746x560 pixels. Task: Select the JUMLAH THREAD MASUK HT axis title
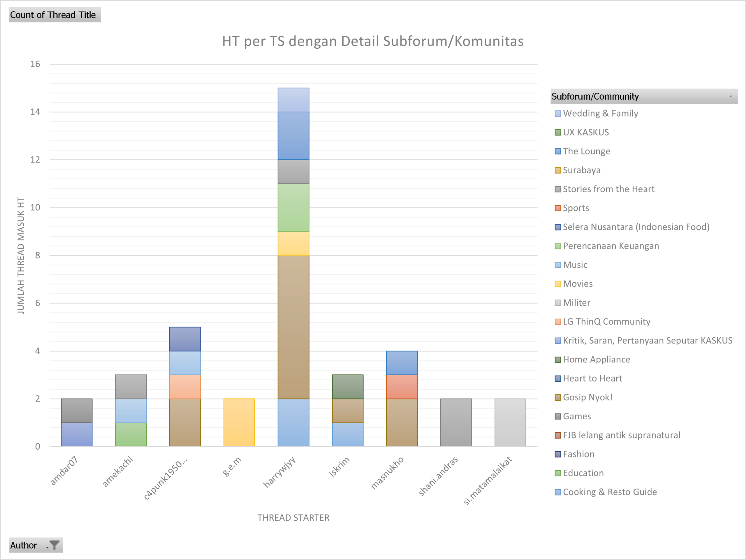(21, 255)
